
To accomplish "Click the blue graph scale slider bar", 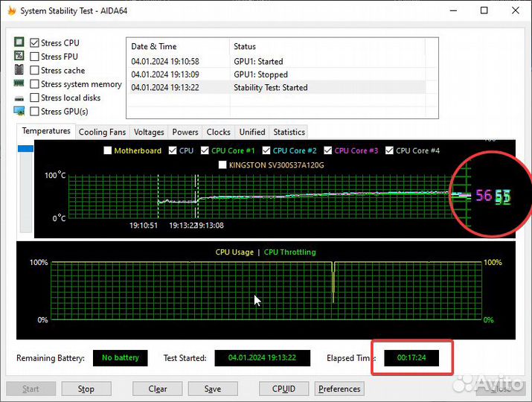I will click(x=26, y=149).
